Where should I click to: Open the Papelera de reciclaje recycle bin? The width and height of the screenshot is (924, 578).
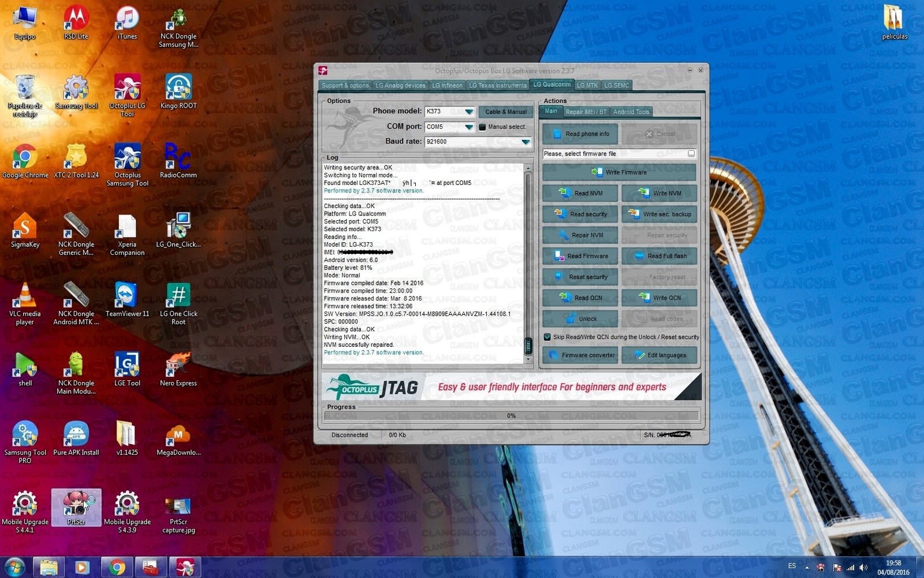pyautogui.click(x=25, y=97)
